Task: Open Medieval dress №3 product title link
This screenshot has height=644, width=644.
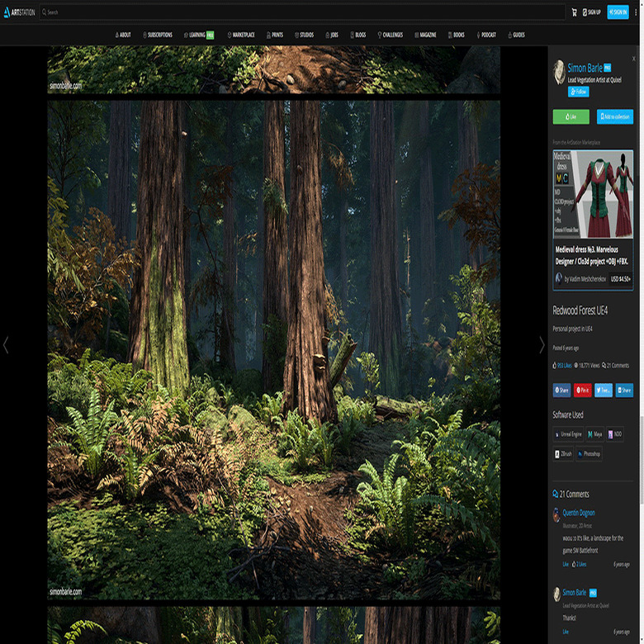Action: pos(592,255)
